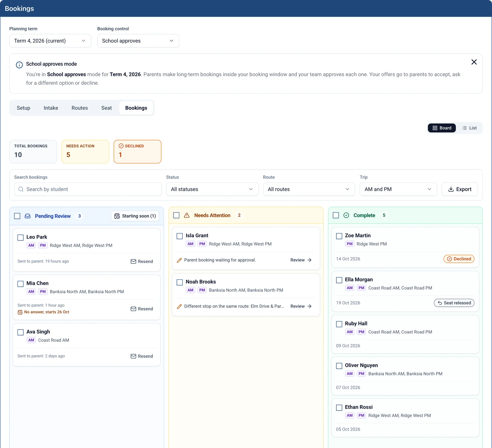Click the declined icon in the Declined stat card
This screenshot has height=448, width=492.
[x=121, y=146]
